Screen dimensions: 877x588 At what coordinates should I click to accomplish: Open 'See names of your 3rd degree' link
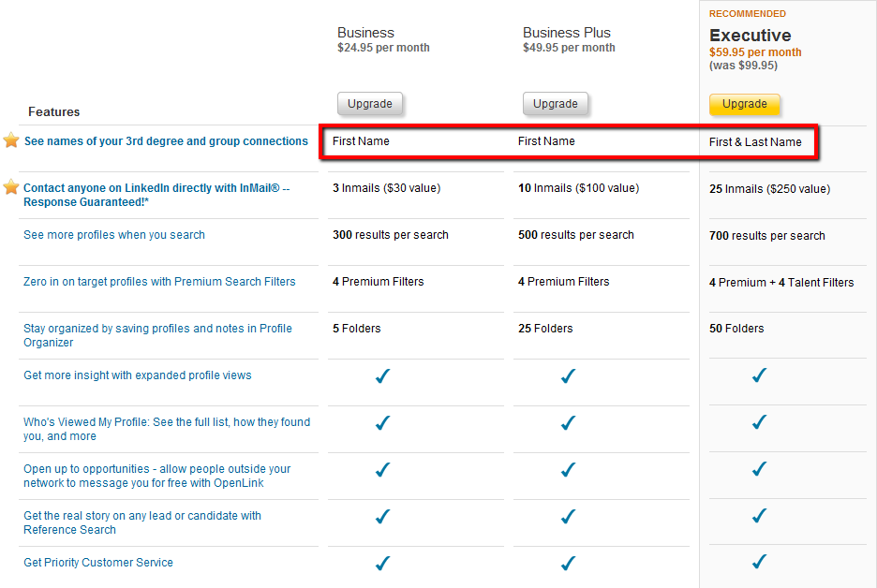pos(166,141)
